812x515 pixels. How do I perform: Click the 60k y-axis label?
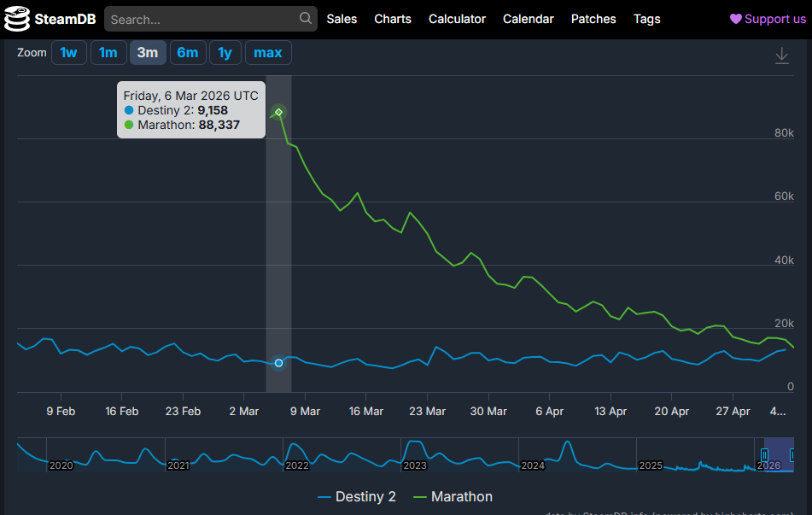tap(784, 196)
